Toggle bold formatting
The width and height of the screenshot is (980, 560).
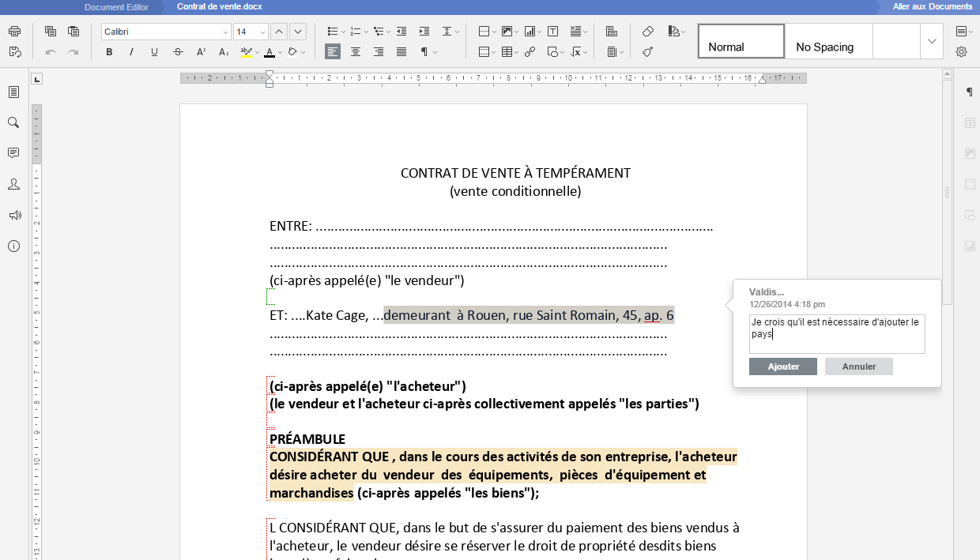[x=109, y=52]
